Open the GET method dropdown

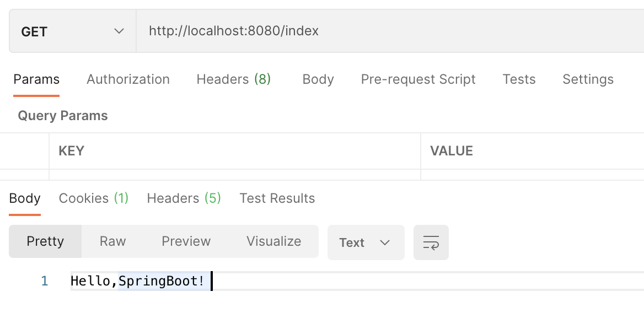pos(72,31)
